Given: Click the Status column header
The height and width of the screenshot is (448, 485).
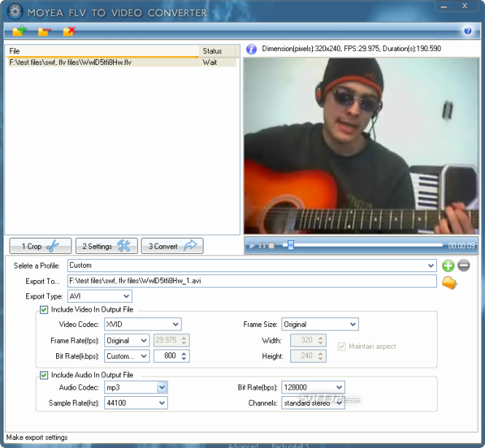Looking at the screenshot, I should pyautogui.click(x=218, y=51).
